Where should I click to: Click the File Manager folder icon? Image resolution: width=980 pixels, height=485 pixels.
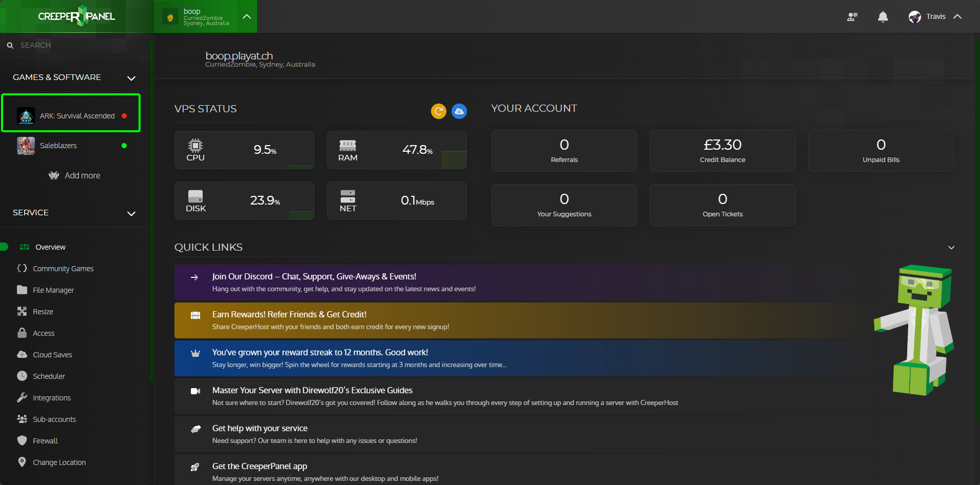click(22, 290)
